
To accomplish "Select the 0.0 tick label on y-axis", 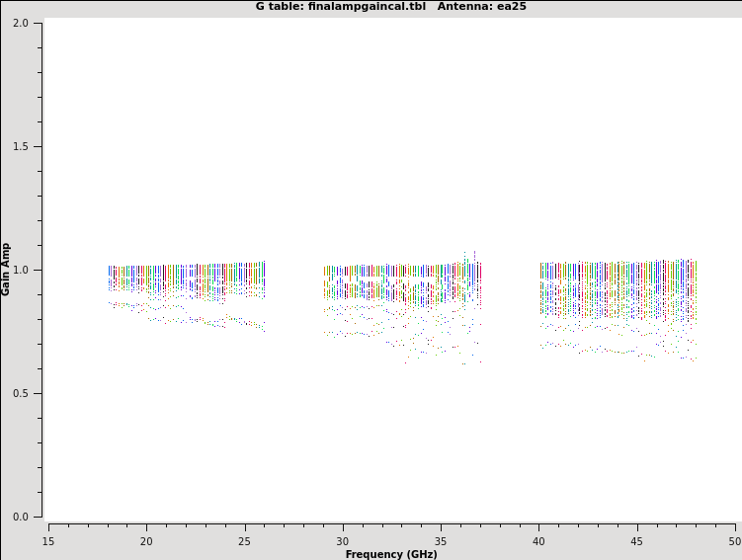I will pyautogui.click(x=20, y=517).
